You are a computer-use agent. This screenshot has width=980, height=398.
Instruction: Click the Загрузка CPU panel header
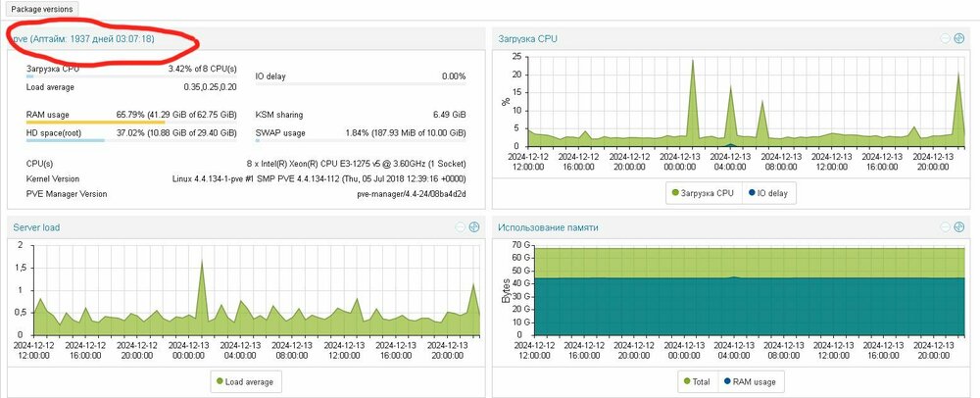point(529,38)
